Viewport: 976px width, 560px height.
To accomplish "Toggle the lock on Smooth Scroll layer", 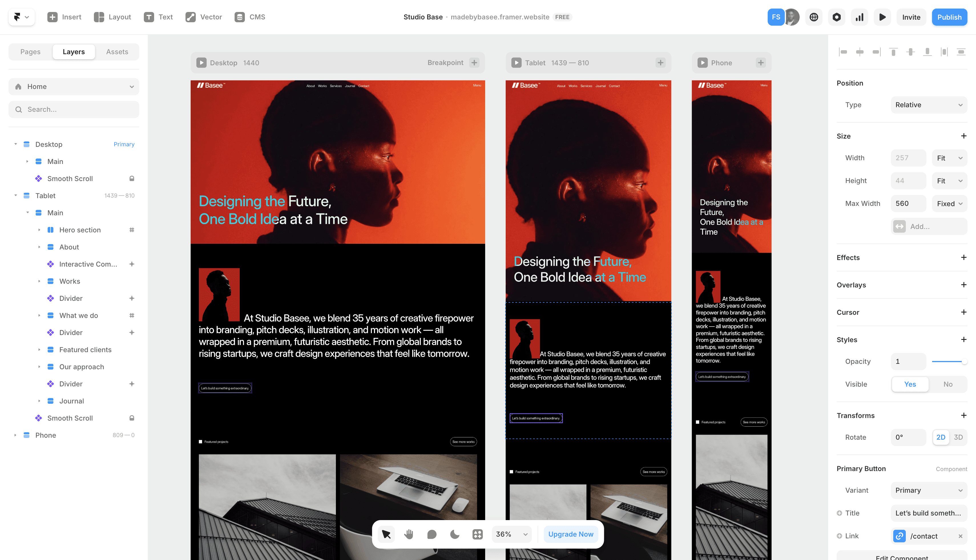I will [132, 178].
